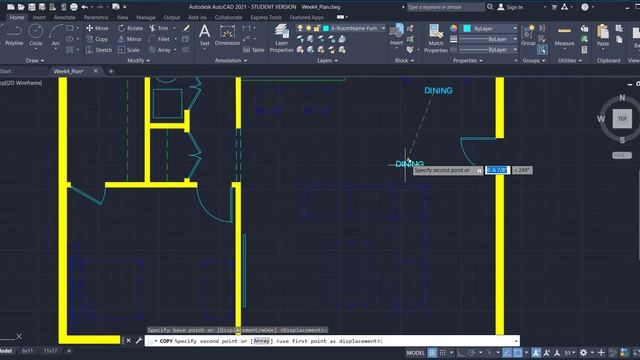
Task: Open the Week4_Plan drawing tab
Action: point(69,71)
